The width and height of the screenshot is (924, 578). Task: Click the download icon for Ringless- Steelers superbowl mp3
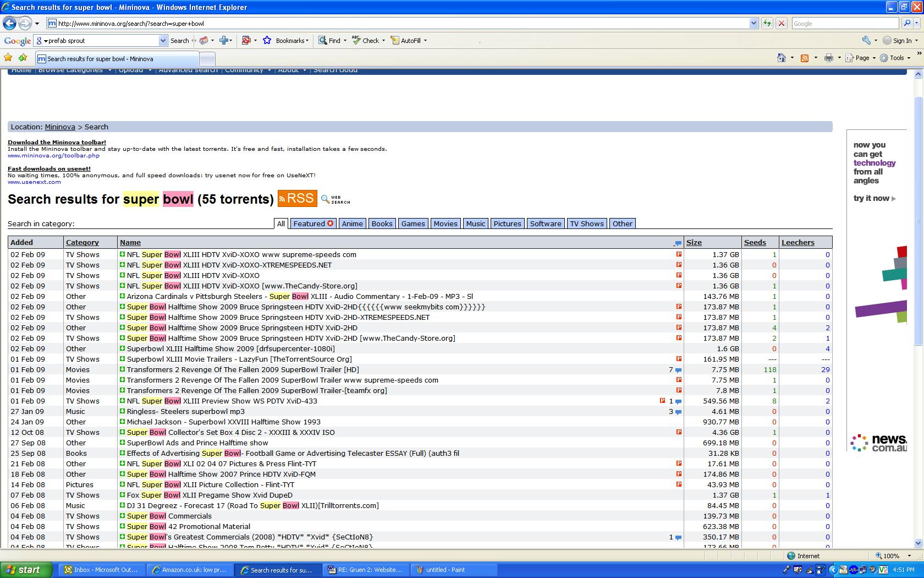coord(123,411)
